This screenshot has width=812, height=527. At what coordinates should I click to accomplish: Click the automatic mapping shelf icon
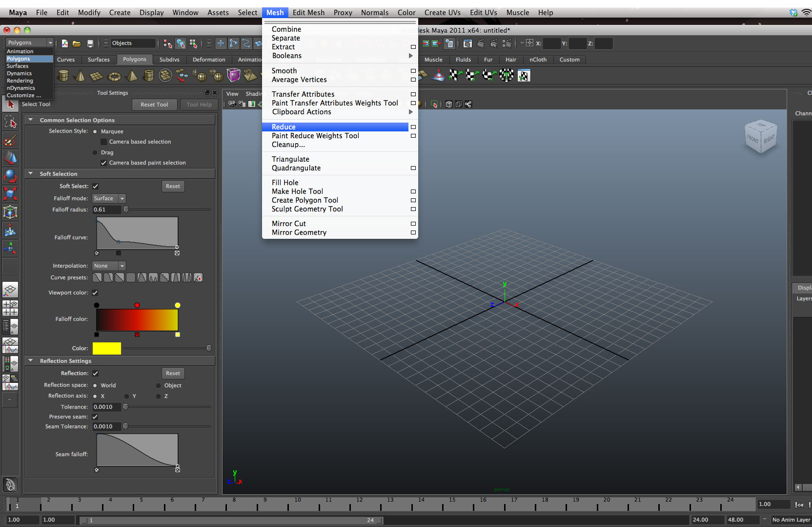point(507,75)
